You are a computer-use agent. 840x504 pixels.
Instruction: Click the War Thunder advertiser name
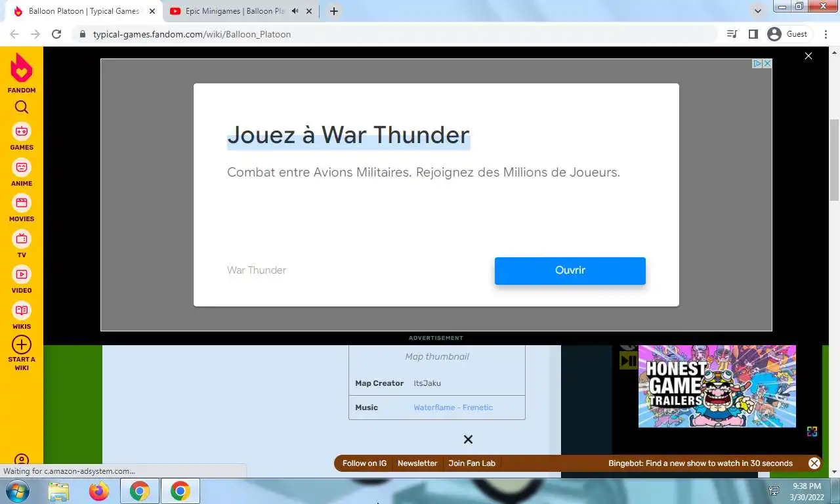(257, 270)
